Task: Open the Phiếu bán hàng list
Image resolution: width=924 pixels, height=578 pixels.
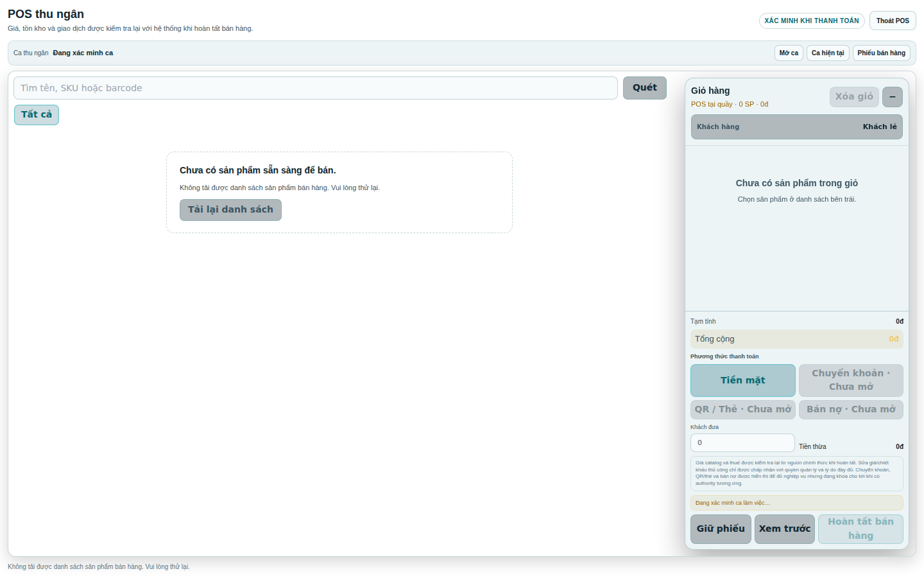Action: [882, 53]
